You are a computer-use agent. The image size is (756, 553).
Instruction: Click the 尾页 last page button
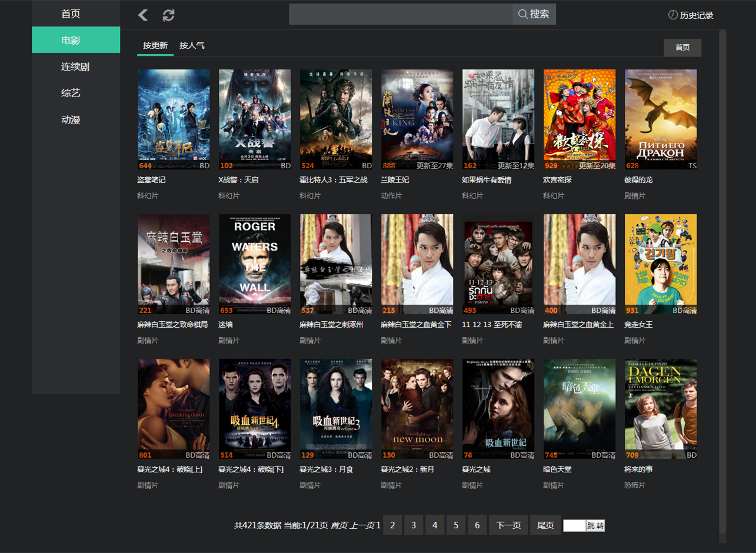[545, 525]
